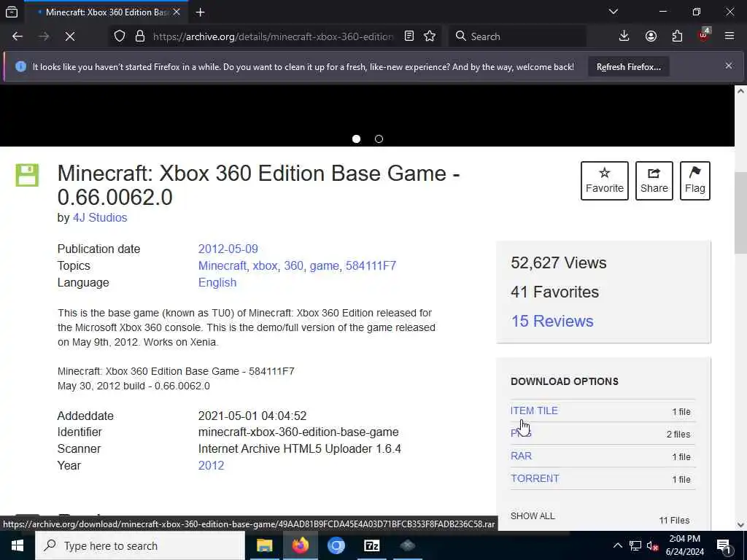Viewport: 747px width, 560px height.
Task: Click the scrollbar down arrow
Action: pyautogui.click(x=740, y=525)
